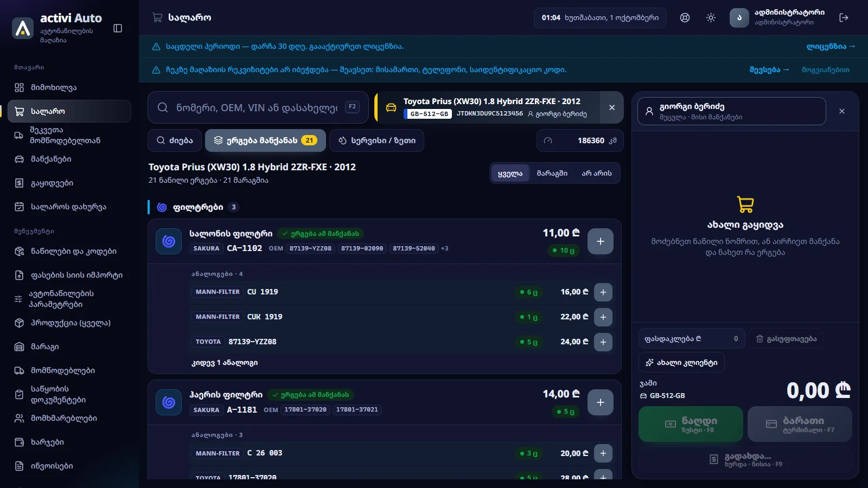This screenshot has width=868, height=488.
Task: Select ერგება მანქანას tab
Action: coord(265,140)
